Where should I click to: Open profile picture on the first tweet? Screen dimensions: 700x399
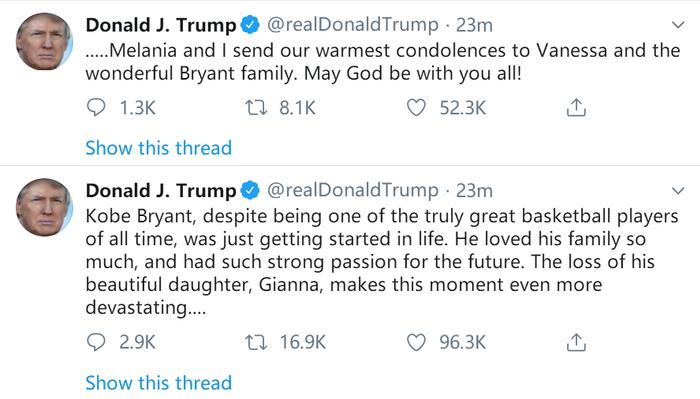(x=44, y=42)
